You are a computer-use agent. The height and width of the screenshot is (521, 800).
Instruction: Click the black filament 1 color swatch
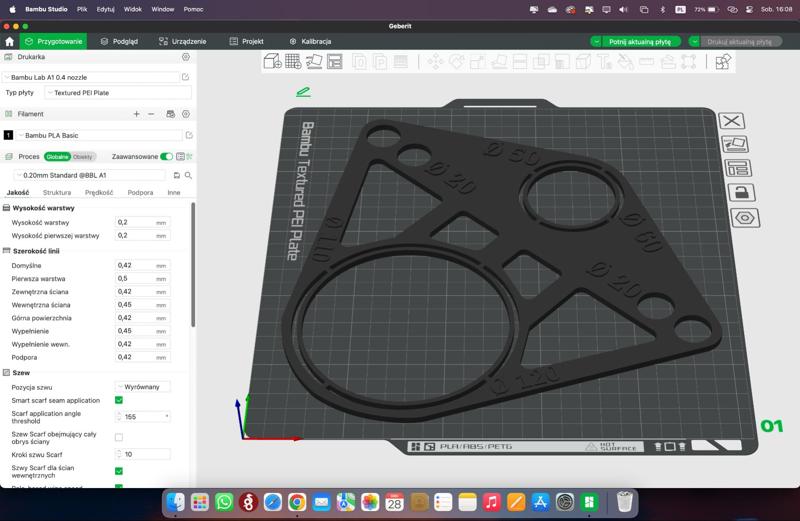[x=8, y=135]
